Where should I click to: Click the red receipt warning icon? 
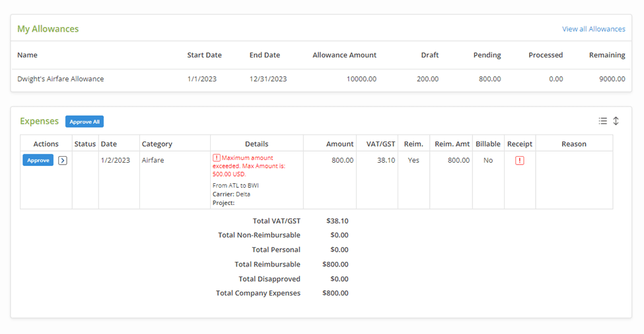pyautogui.click(x=519, y=160)
